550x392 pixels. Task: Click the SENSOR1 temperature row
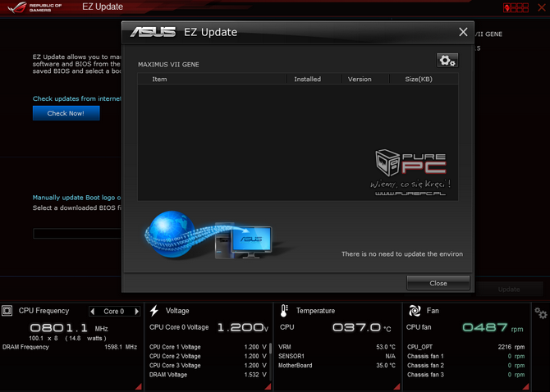337,356
